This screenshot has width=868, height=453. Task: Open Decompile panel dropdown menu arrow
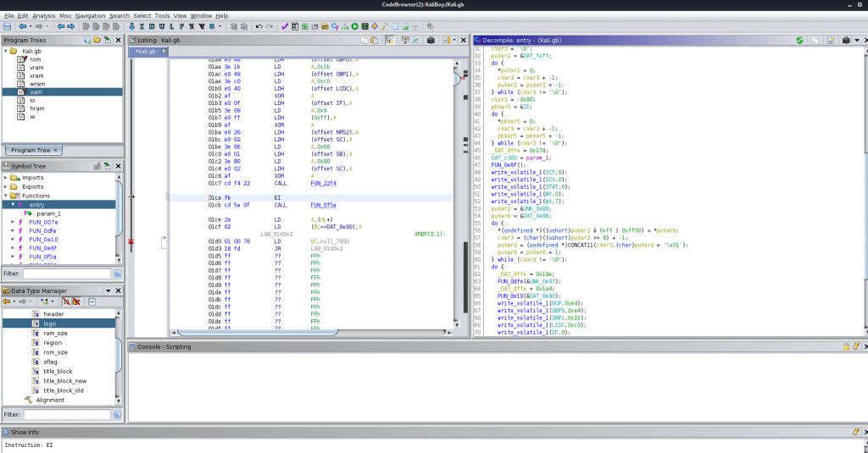pos(857,41)
